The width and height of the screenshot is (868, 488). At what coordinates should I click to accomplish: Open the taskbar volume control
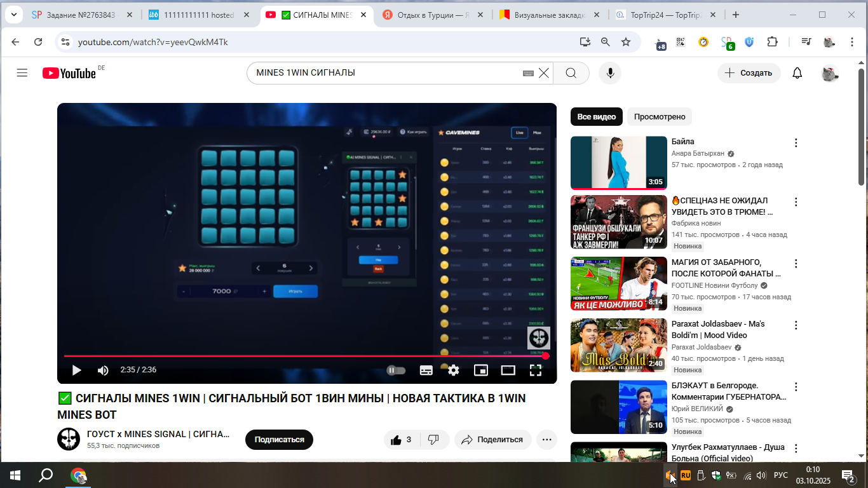pos(761,475)
